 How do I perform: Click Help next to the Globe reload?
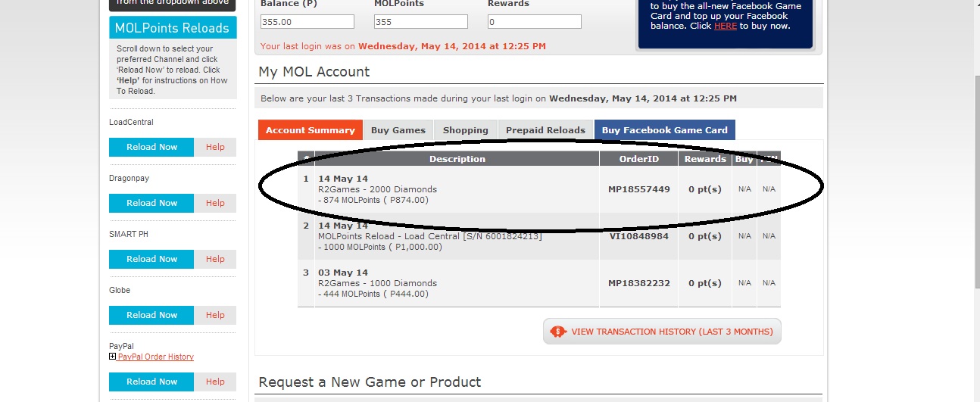coord(215,315)
